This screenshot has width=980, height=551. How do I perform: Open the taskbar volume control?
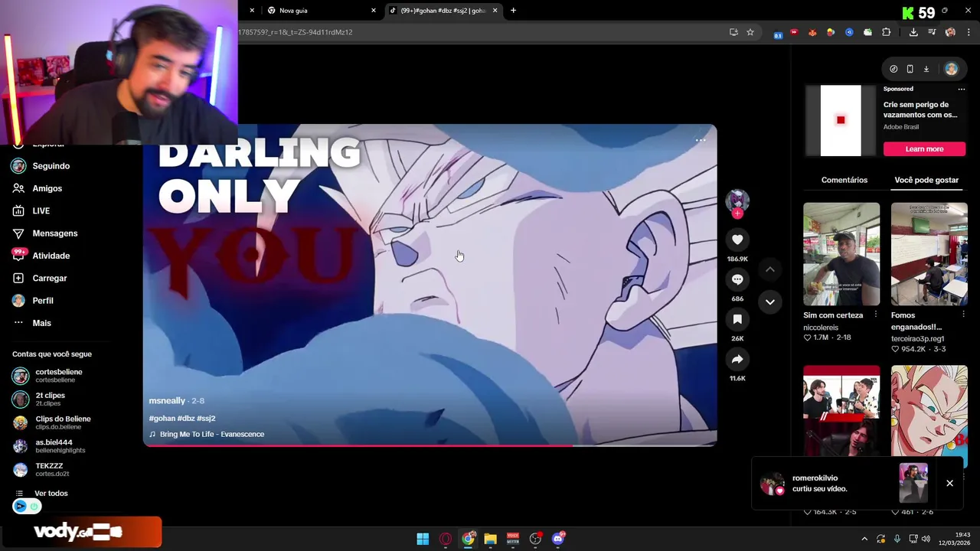coord(926,539)
